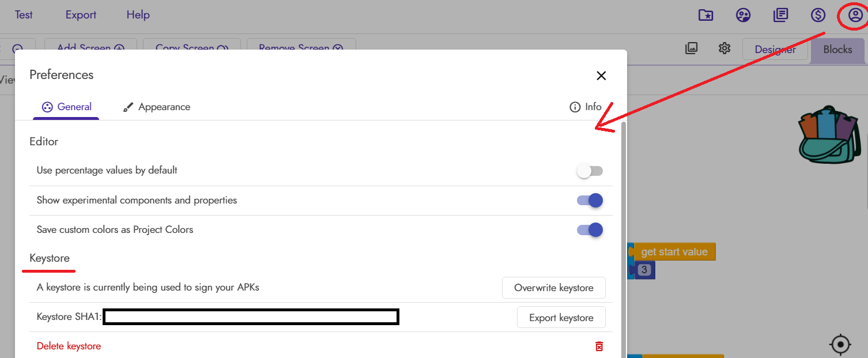
Task: Click the dollar sign monetization icon
Action: coord(818,15)
